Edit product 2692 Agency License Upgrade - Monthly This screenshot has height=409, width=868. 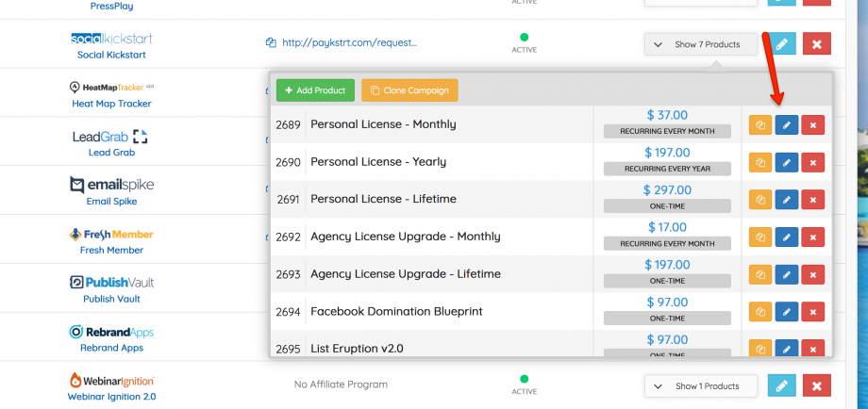click(787, 237)
